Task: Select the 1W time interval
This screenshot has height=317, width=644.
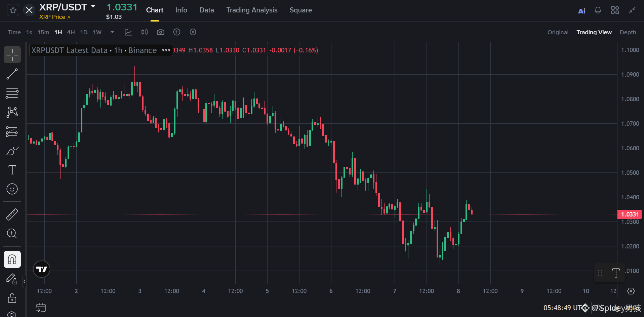Action: click(x=97, y=32)
